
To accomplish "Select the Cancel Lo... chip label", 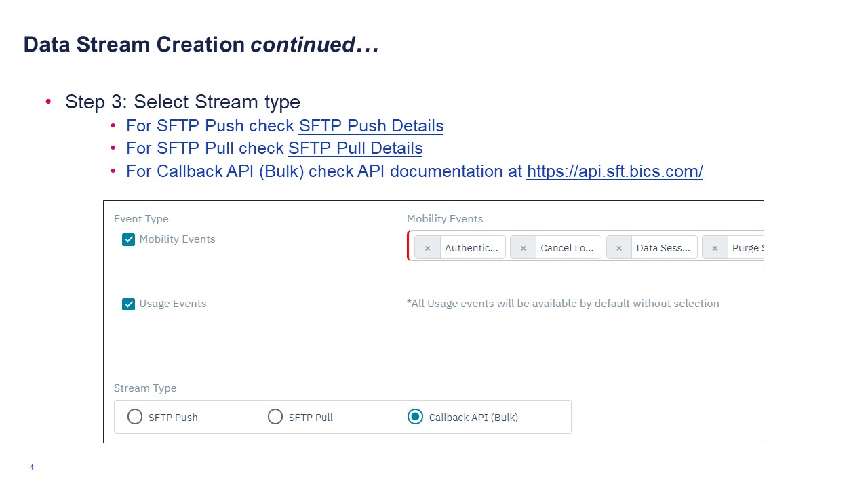I will [567, 248].
